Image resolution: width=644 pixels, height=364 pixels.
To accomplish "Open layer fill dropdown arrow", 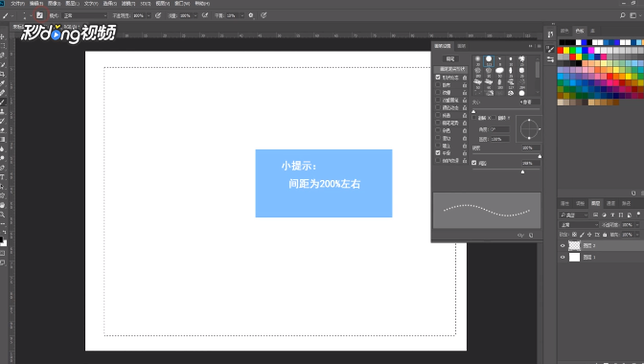I will tap(637, 235).
